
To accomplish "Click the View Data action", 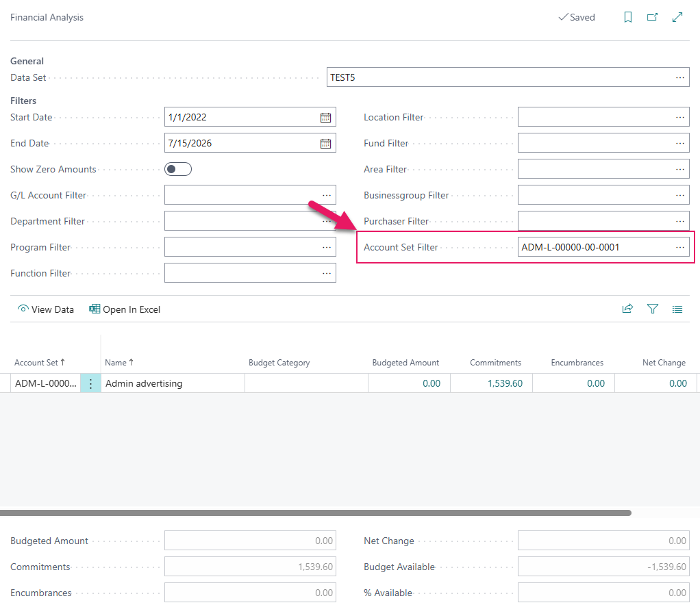I will [x=45, y=309].
